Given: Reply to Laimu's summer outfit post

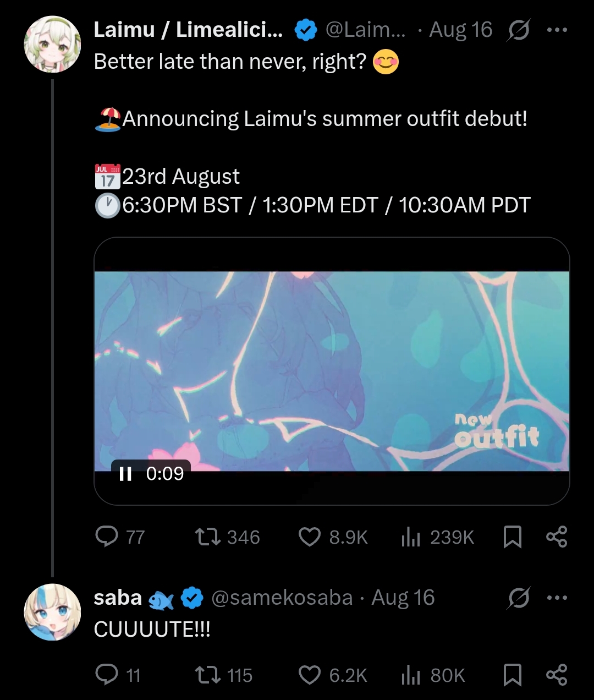Looking at the screenshot, I should (x=107, y=537).
